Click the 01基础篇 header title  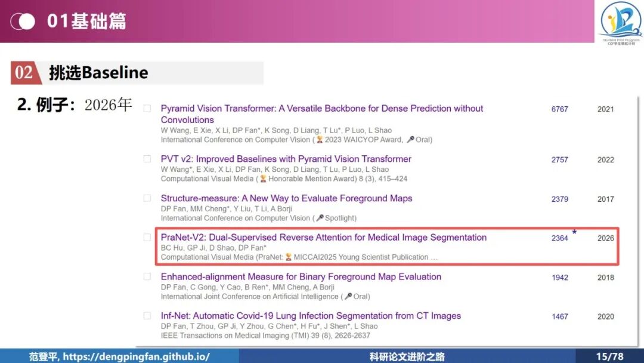[x=86, y=21]
